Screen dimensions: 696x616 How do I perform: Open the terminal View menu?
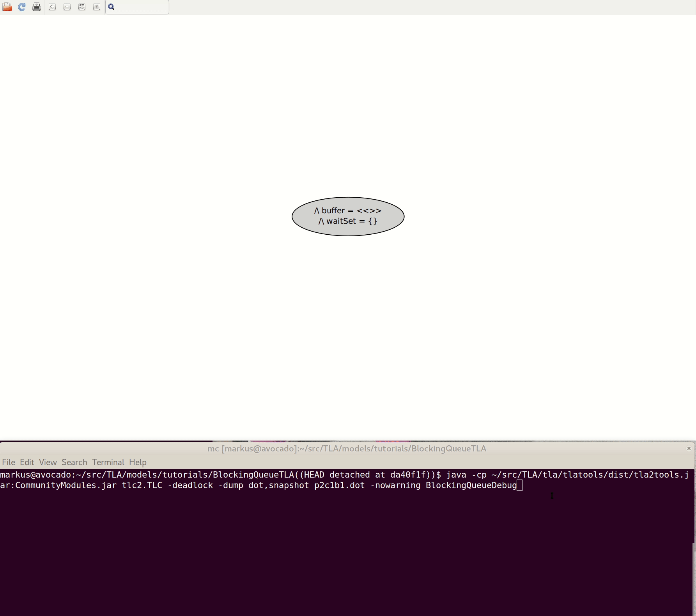tap(48, 462)
